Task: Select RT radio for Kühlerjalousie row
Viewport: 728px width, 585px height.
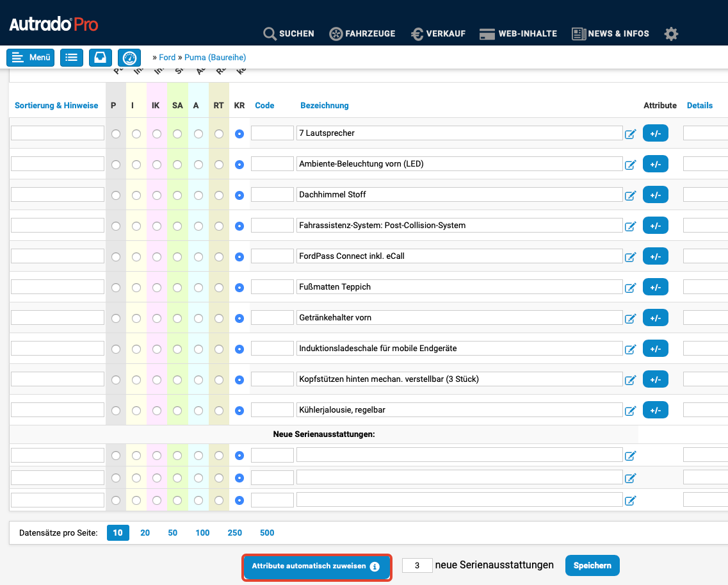Action: click(x=219, y=411)
